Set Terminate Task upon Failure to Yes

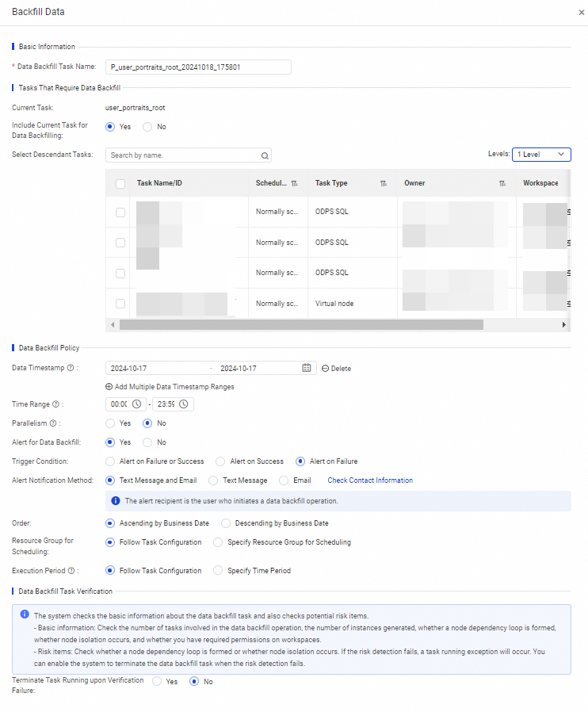pyautogui.click(x=157, y=681)
